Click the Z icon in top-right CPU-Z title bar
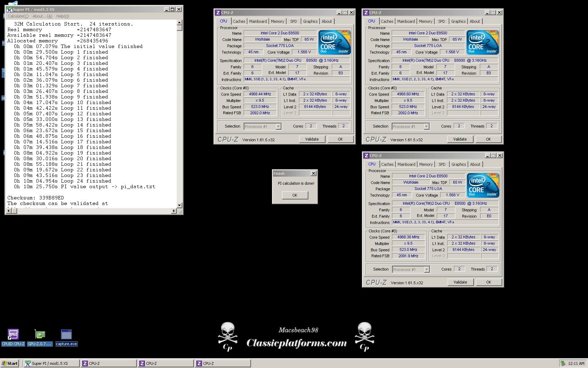588x368 pixels. pyautogui.click(x=366, y=13)
